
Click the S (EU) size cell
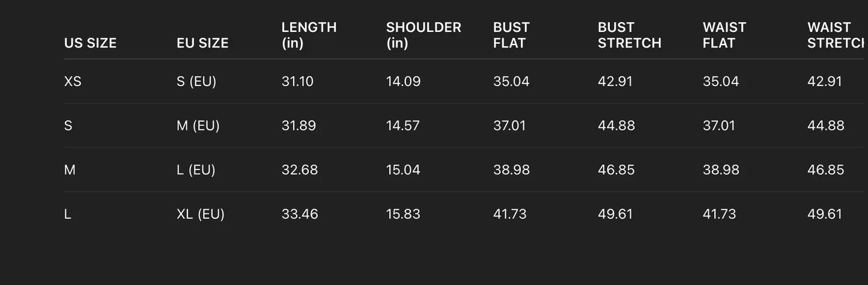[196, 81]
